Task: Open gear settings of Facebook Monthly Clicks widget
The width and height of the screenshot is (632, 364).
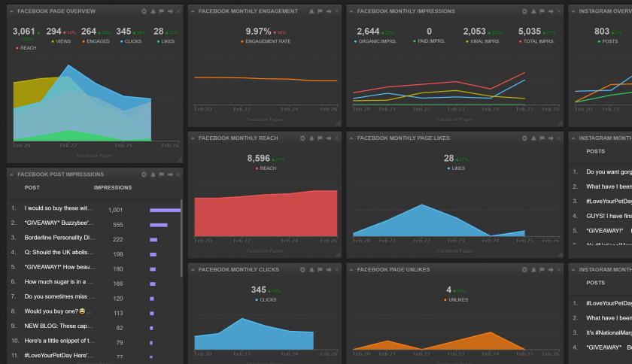Action: [302, 270]
